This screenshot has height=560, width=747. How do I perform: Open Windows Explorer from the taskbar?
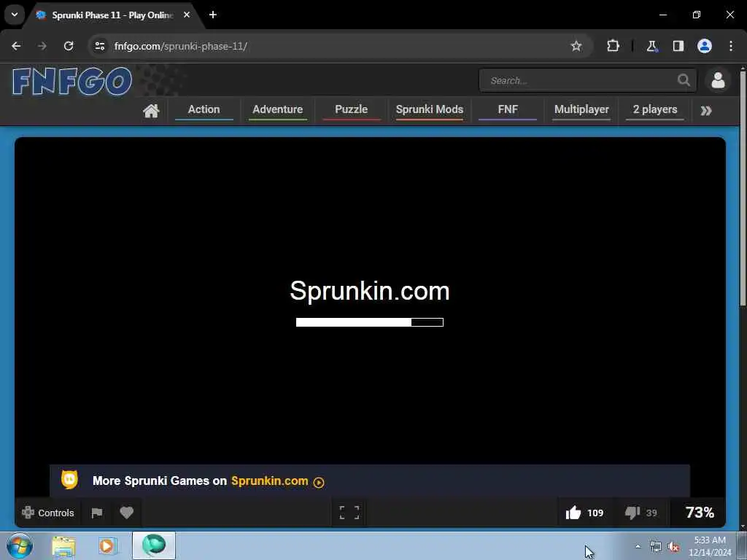click(63, 546)
